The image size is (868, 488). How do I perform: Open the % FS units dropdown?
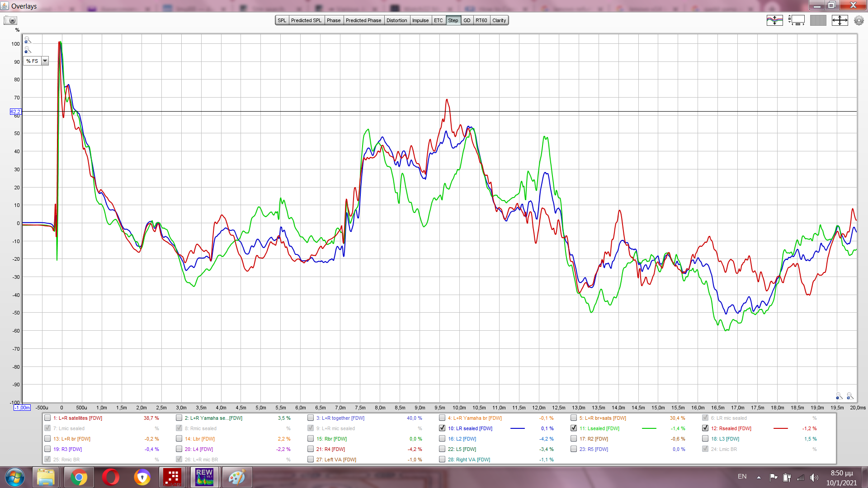(x=45, y=61)
